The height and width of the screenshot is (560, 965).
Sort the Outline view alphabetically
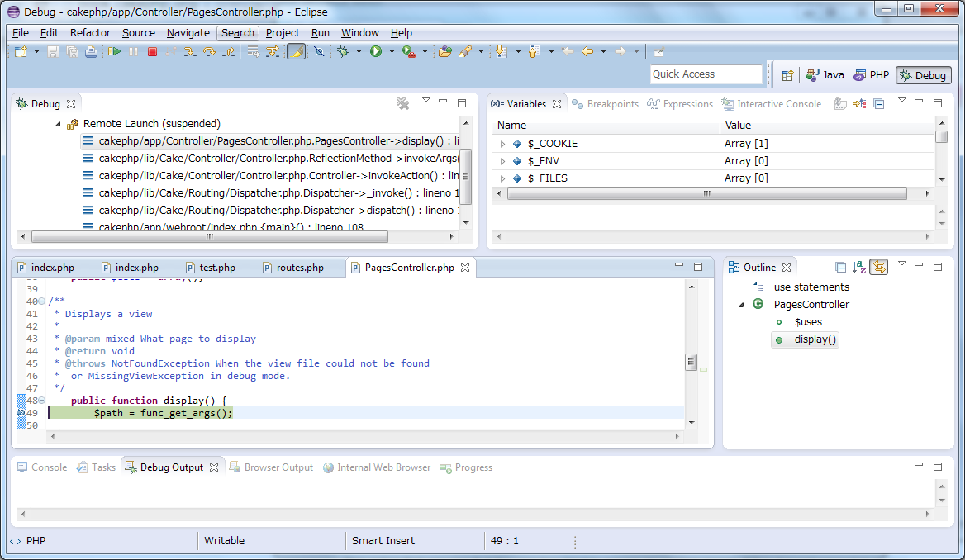pyautogui.click(x=862, y=267)
